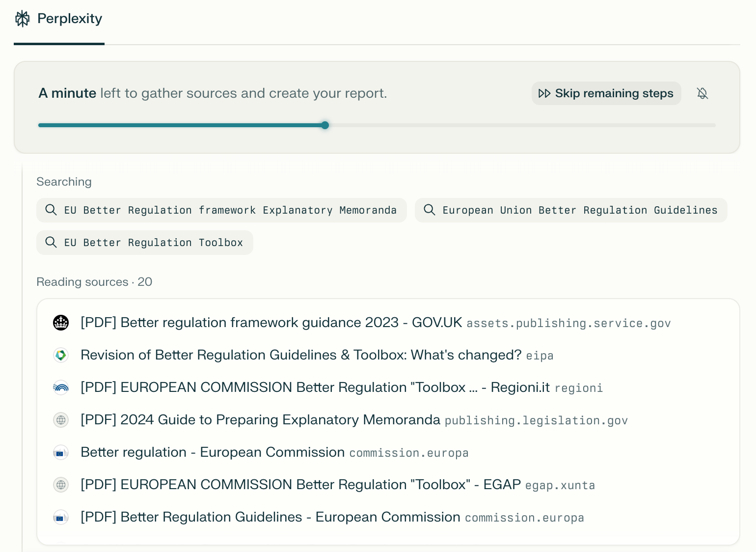The image size is (756, 552).
Task: Toggle the muted notification bell icon
Action: point(702,93)
